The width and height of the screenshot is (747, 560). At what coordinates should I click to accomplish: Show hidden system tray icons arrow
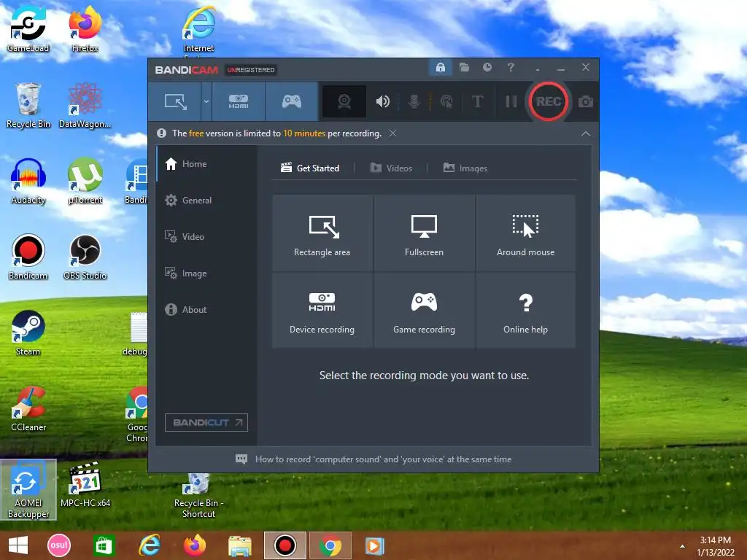(682, 545)
